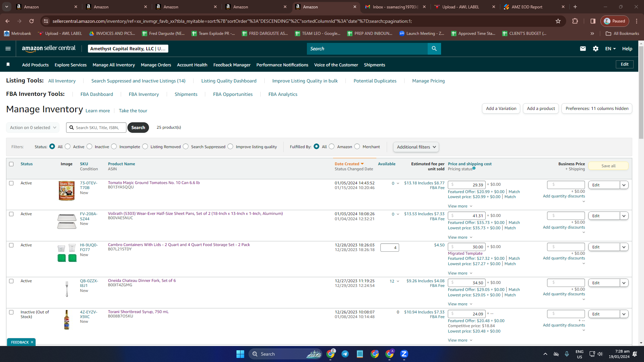
Task: Click the Amazon Seller Central logo
Action: (x=49, y=49)
